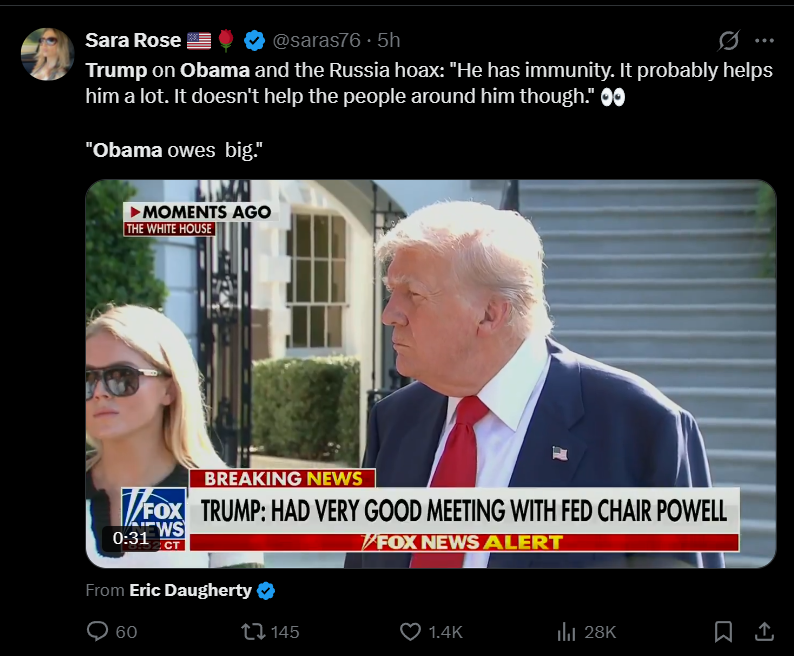This screenshot has height=656, width=794.
Task: View post analytics bar chart icon
Action: [x=566, y=632]
